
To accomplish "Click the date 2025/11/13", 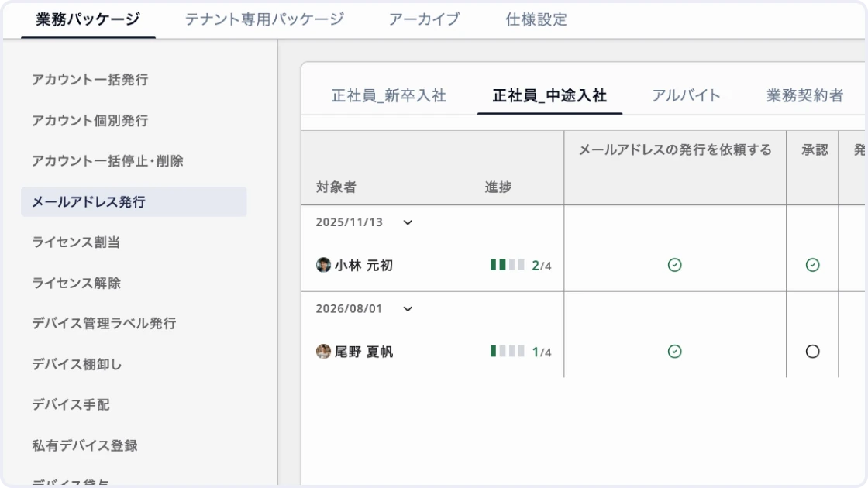I will tap(350, 222).
